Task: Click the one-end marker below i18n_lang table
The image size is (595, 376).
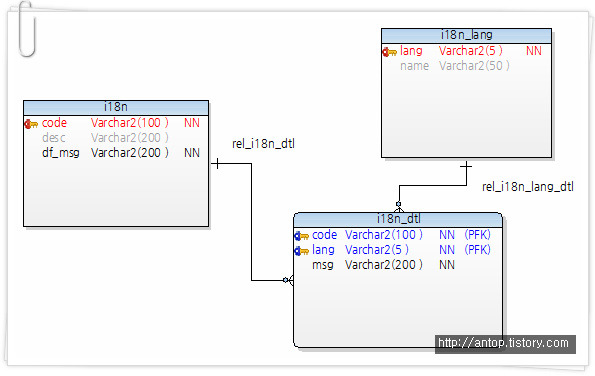Action: (x=466, y=165)
